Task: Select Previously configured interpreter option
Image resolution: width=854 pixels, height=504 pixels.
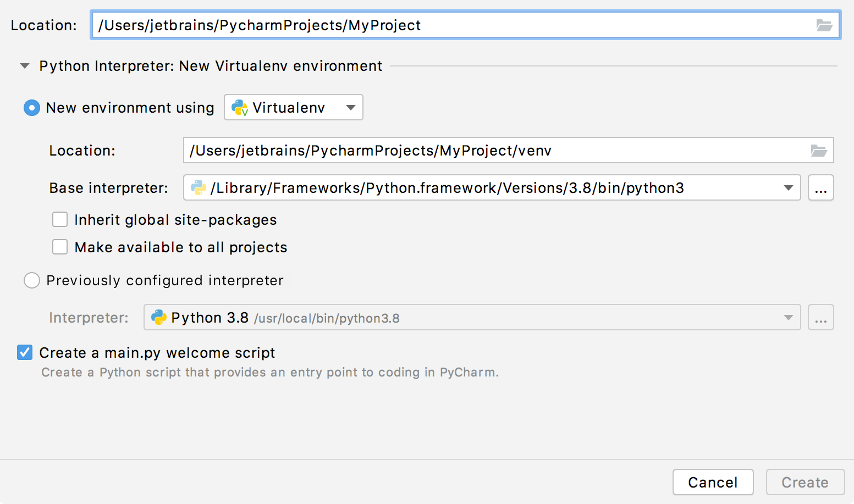Action: [32, 280]
